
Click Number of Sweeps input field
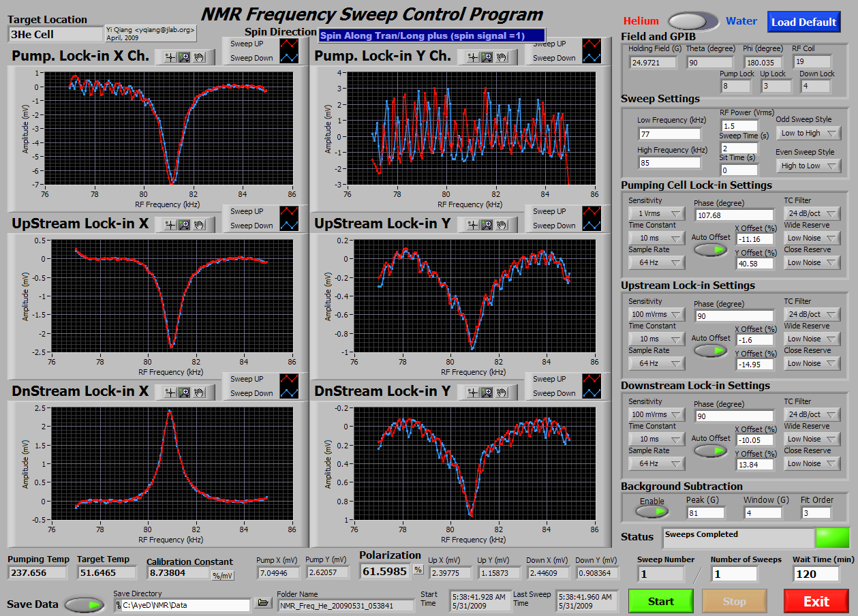coord(735,574)
